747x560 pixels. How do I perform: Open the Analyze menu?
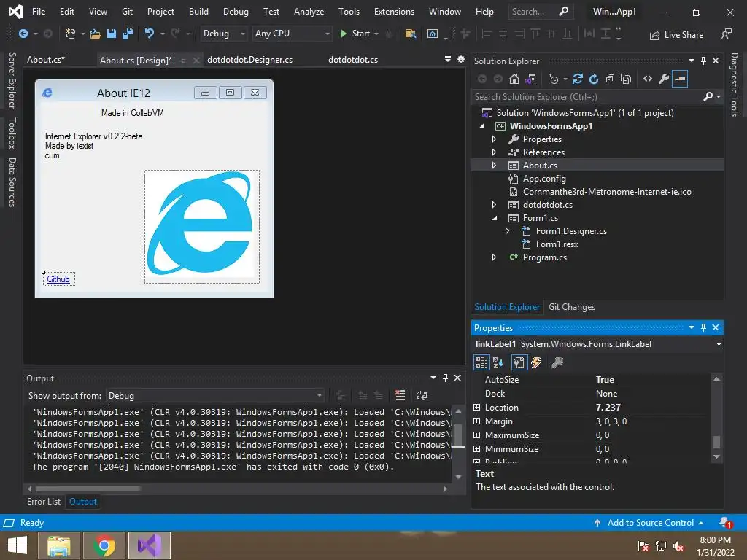click(x=309, y=12)
